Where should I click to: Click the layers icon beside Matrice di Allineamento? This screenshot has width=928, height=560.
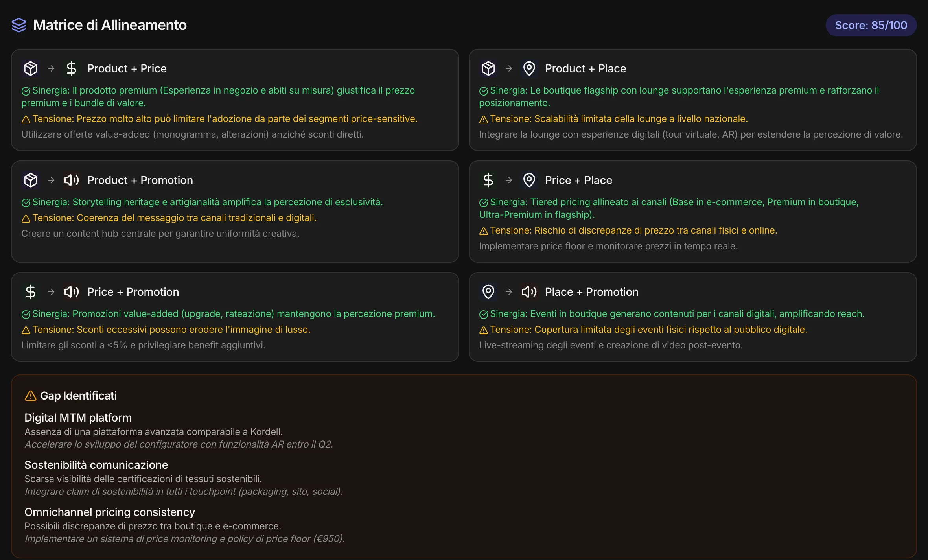[x=18, y=25]
